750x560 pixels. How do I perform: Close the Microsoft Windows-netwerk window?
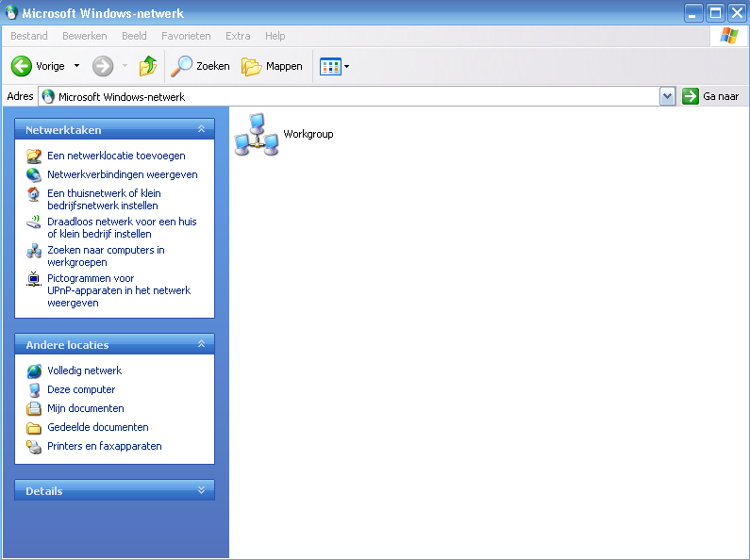pos(737,13)
